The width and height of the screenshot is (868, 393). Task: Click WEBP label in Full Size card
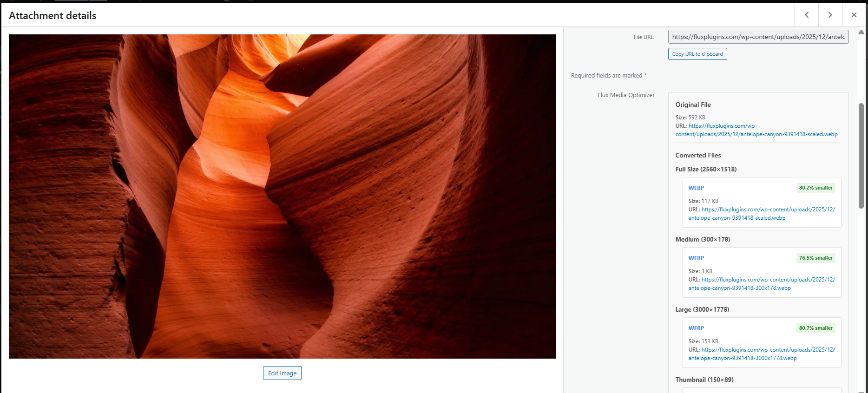click(x=696, y=188)
